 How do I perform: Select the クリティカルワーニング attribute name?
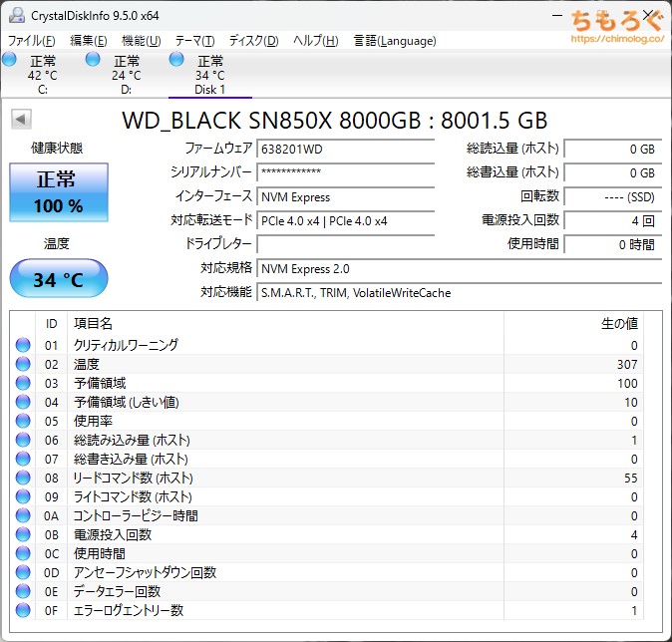pyautogui.click(x=126, y=345)
